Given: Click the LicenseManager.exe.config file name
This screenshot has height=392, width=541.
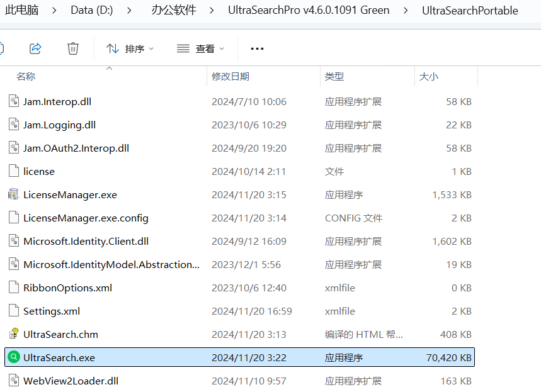Looking at the screenshot, I should (x=86, y=218).
